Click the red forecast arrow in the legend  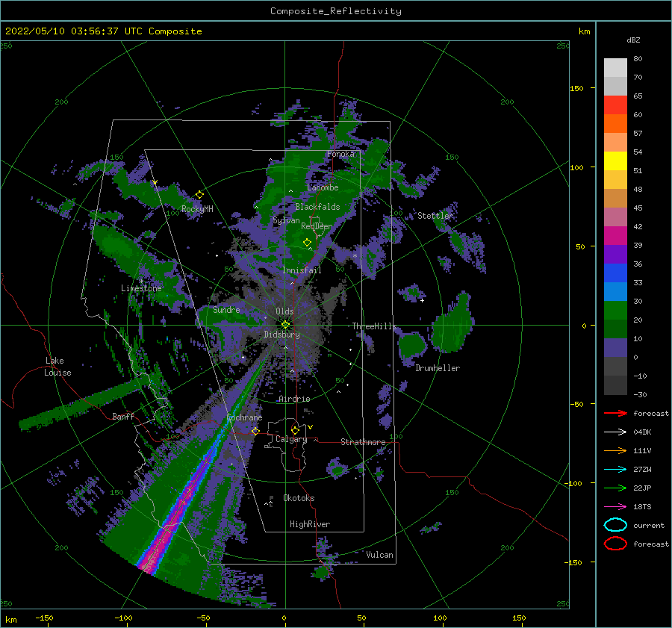[615, 413]
